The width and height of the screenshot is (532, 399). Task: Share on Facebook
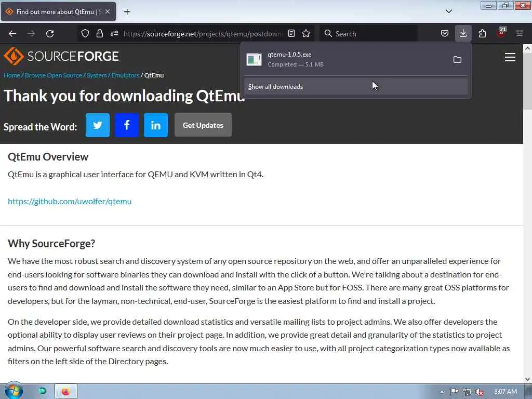[127, 125]
